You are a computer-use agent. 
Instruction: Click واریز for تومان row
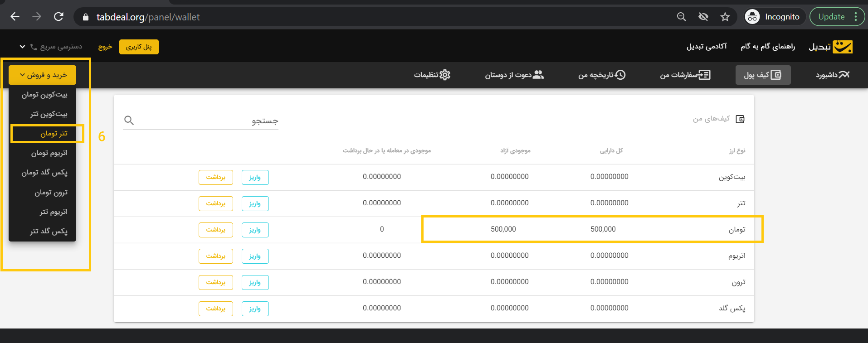tap(255, 230)
